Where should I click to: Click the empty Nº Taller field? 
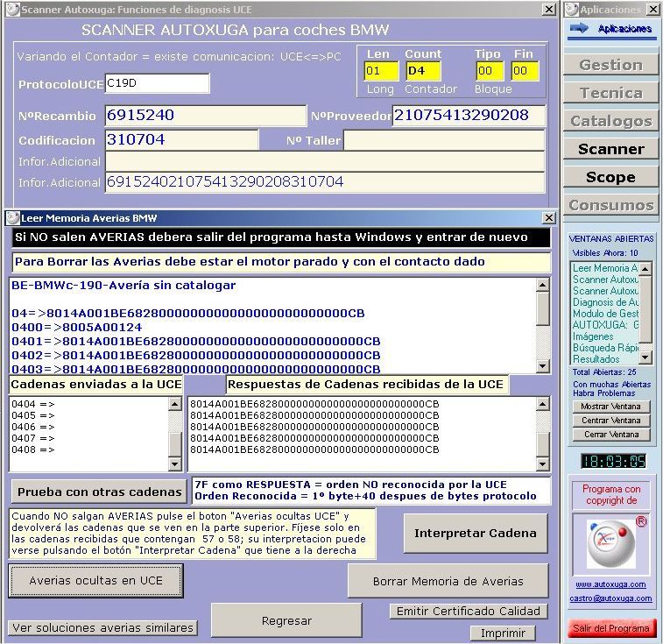click(x=444, y=140)
